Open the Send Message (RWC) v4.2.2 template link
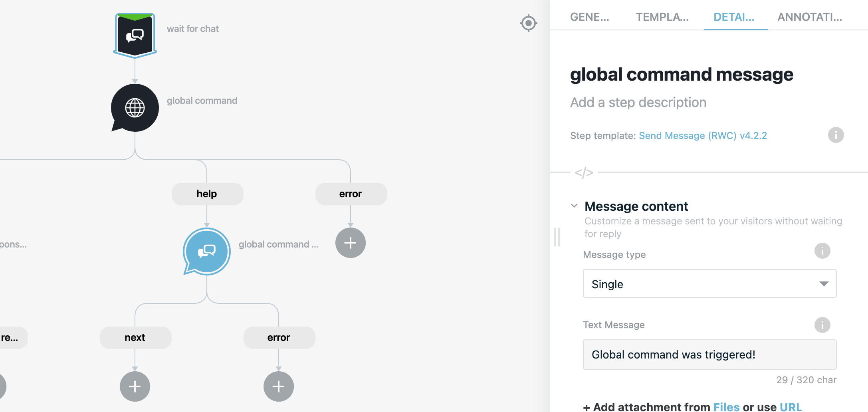Viewport: 868px width, 412px height. point(703,136)
